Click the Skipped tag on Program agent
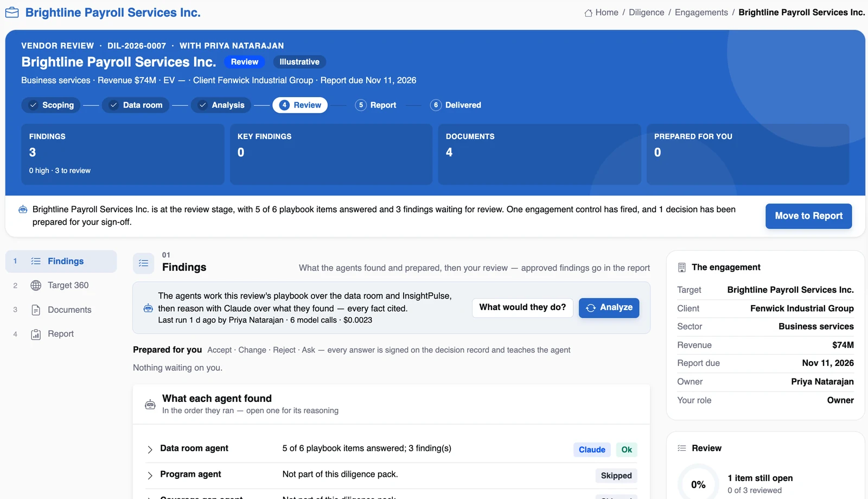868x499 pixels. pos(616,476)
